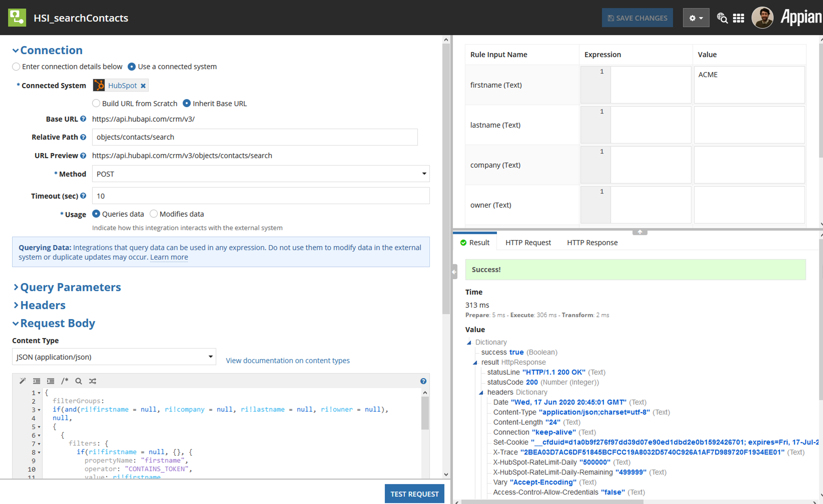
Task: Open the user profile avatar
Action: pyautogui.click(x=762, y=18)
